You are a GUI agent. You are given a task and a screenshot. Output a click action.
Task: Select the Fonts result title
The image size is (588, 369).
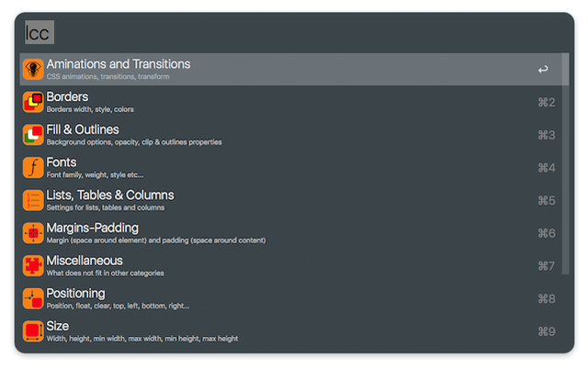click(62, 162)
